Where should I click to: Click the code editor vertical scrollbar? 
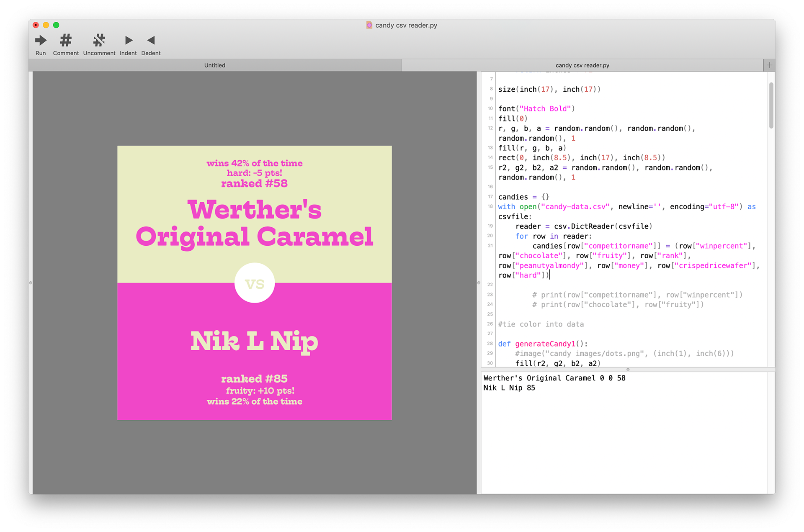[771, 105]
